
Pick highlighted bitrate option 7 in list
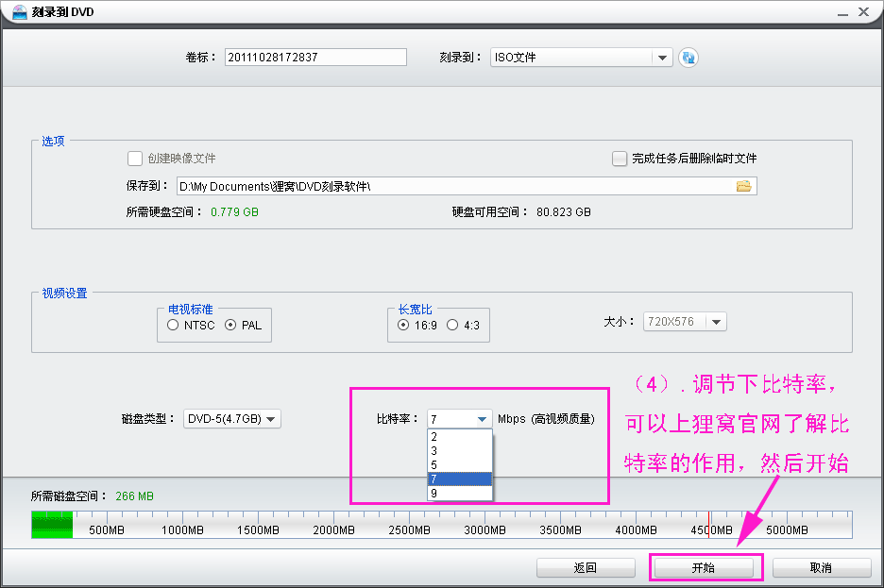tap(460, 479)
